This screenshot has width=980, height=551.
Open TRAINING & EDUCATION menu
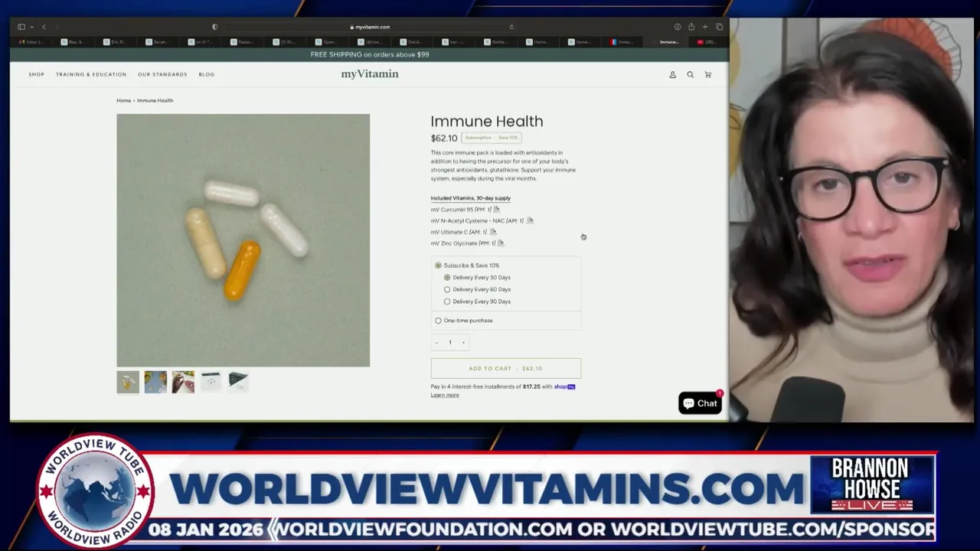(91, 75)
